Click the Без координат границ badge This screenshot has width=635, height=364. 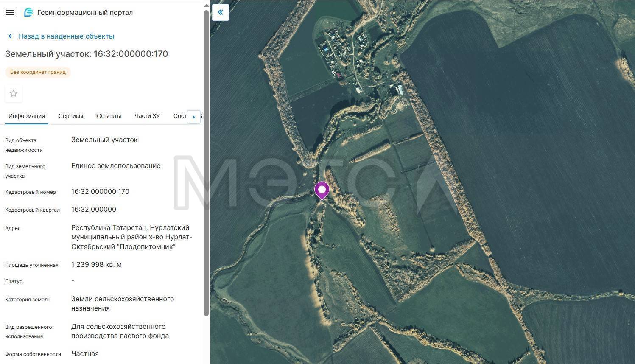pos(38,72)
